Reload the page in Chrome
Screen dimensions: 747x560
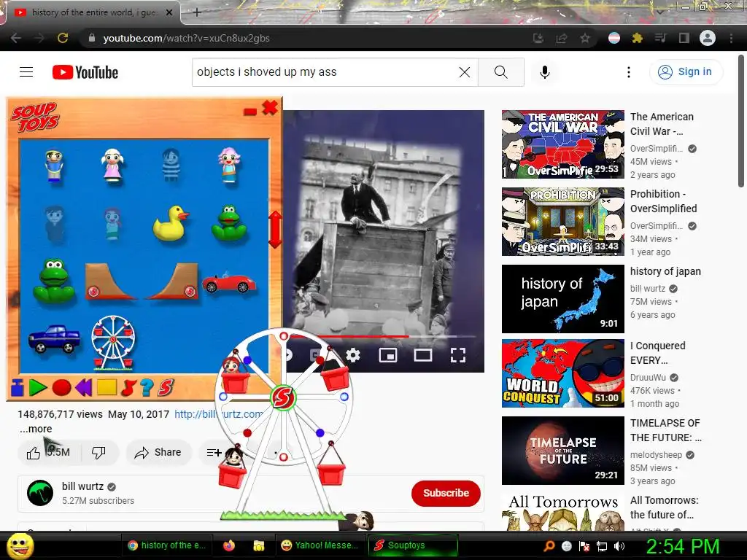point(63,38)
